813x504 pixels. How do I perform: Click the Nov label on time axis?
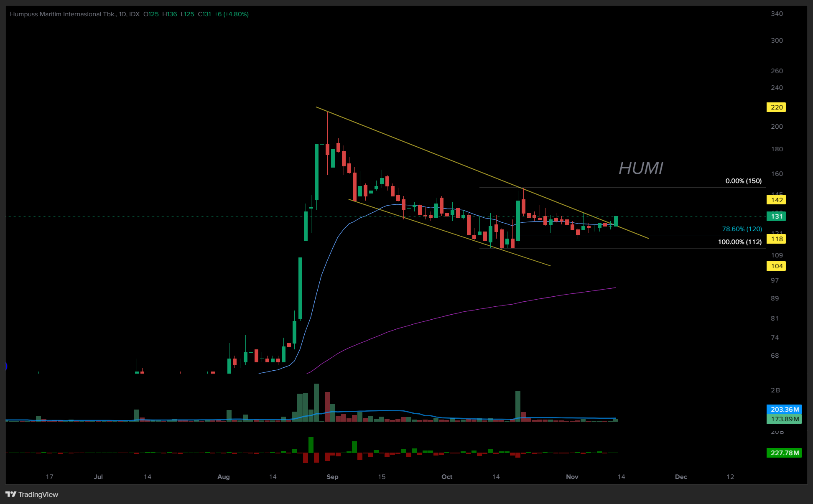point(572,477)
